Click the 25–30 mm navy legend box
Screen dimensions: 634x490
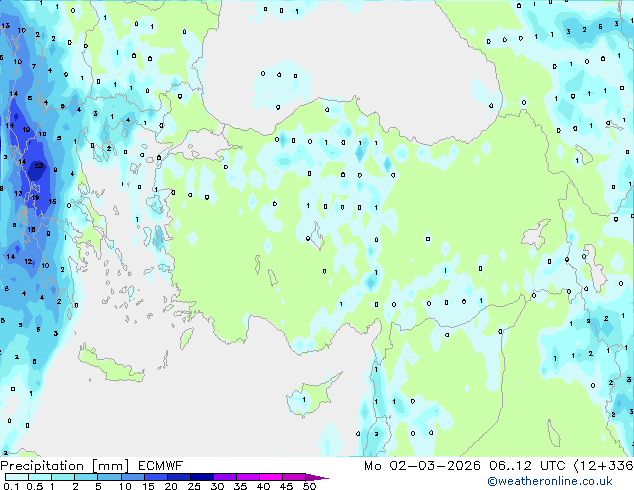pyautogui.click(x=201, y=477)
